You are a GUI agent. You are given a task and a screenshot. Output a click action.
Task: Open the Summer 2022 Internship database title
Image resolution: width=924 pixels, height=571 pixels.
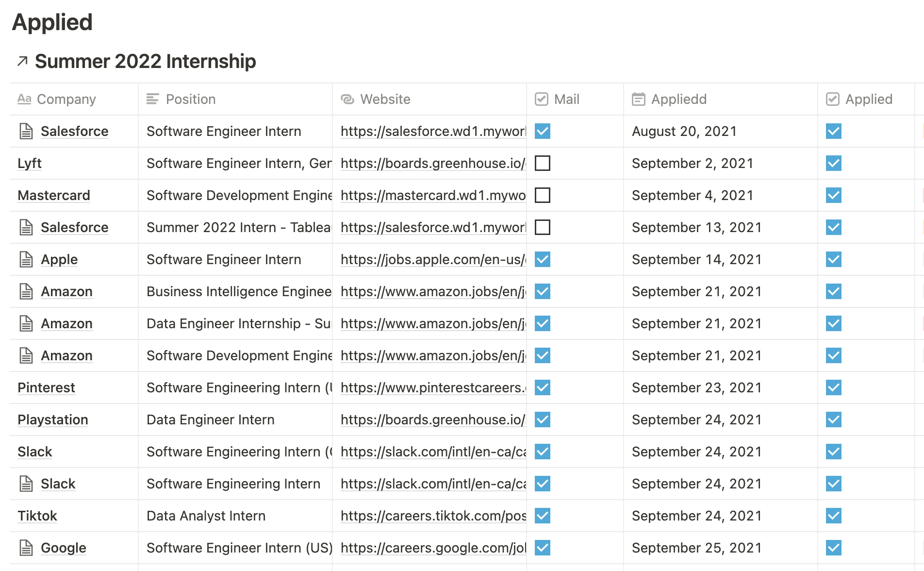[x=145, y=61]
